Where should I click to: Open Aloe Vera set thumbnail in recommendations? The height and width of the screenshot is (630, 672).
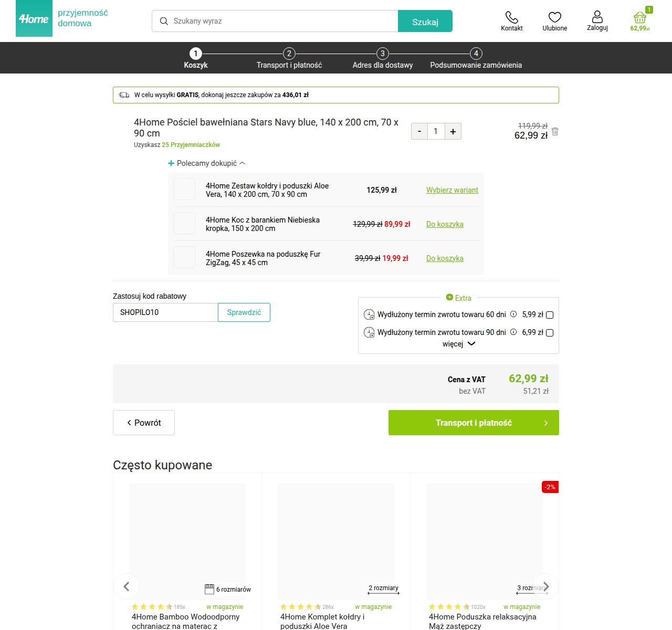184,189
